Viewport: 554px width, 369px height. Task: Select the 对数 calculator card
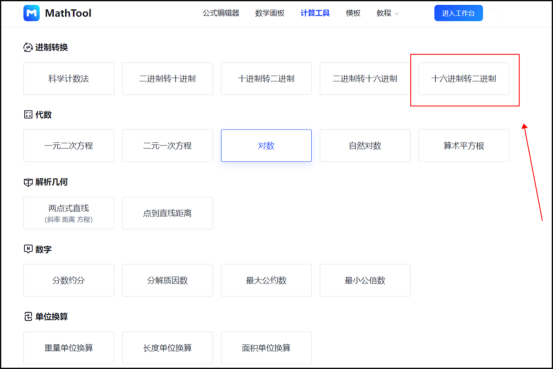pyautogui.click(x=266, y=146)
